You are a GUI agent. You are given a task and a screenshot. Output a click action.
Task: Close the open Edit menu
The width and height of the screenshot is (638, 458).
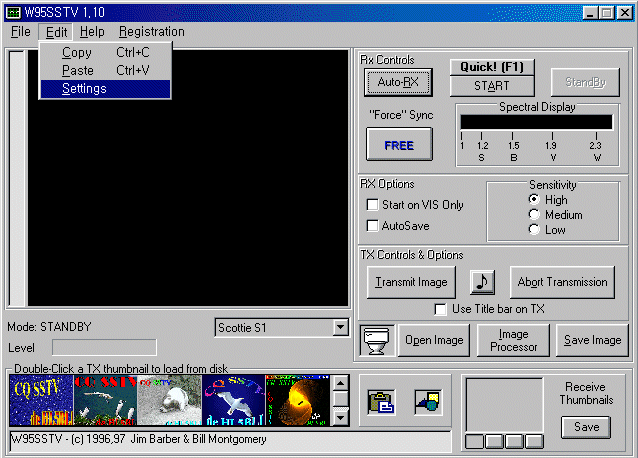click(56, 32)
